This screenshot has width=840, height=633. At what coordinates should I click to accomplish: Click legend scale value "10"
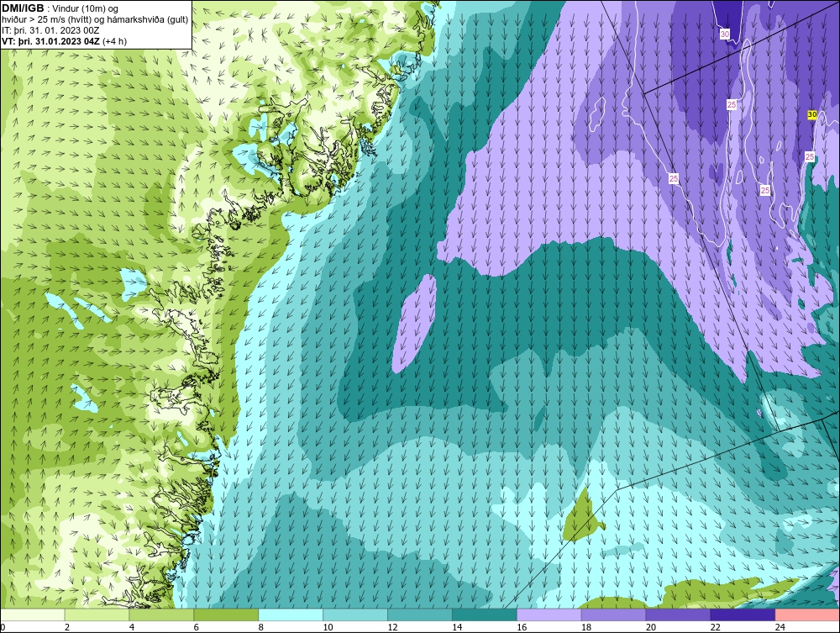tap(328, 627)
